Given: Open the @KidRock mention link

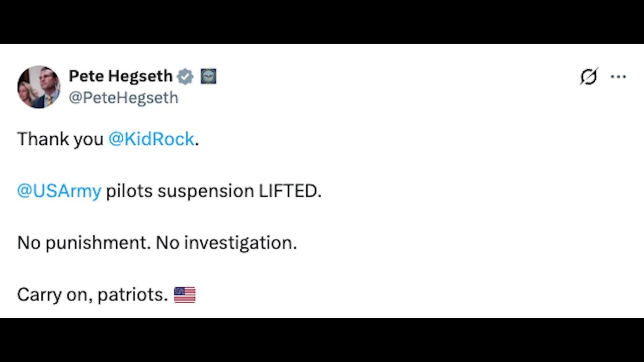Looking at the screenshot, I should point(151,139).
